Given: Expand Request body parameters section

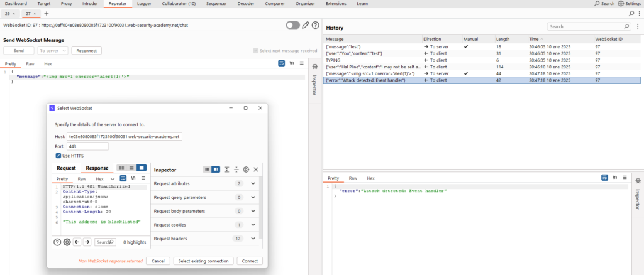Looking at the screenshot, I should tap(253, 211).
